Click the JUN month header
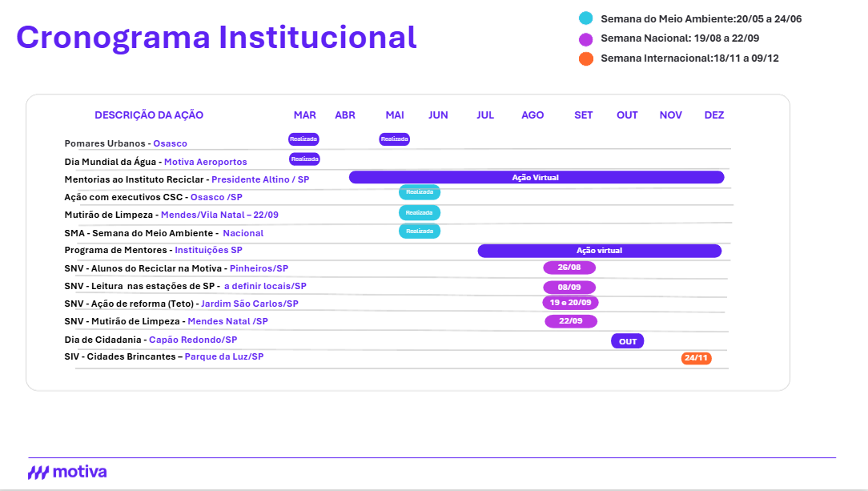The width and height of the screenshot is (868, 491). click(x=438, y=115)
